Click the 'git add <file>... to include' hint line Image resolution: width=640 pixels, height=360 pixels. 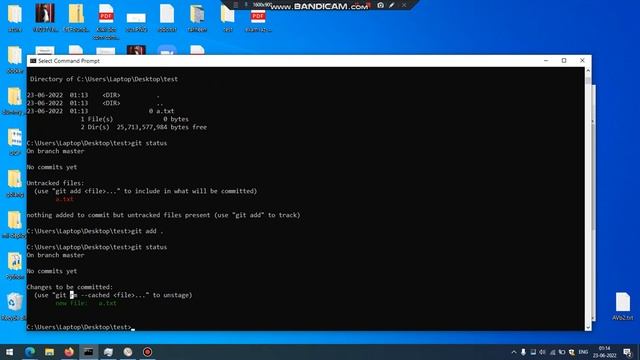tap(146, 191)
